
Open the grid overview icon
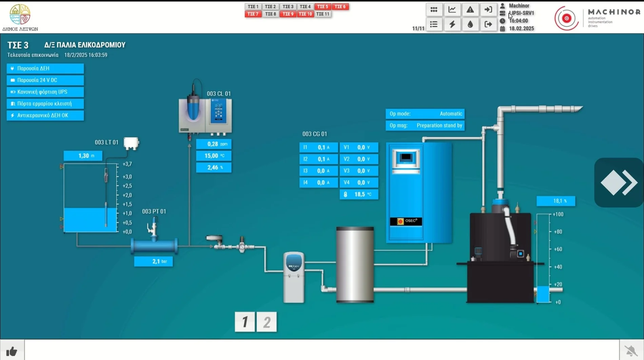click(x=434, y=10)
